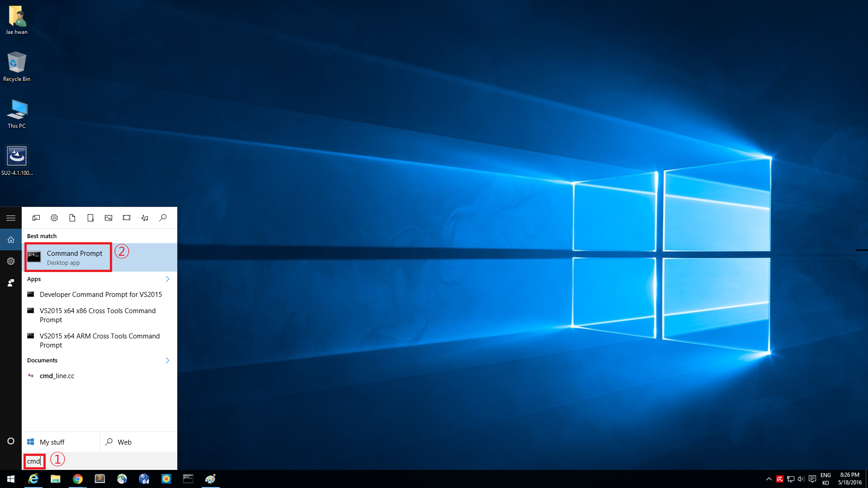Filter search results by Apps icon
The width and height of the screenshot is (868, 488).
tap(36, 218)
